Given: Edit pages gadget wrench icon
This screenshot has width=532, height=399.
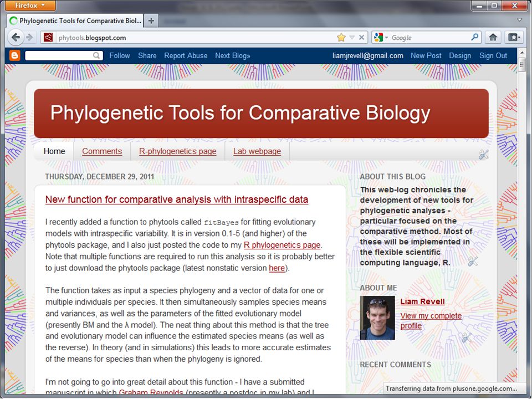Looking at the screenshot, I should tap(483, 155).
